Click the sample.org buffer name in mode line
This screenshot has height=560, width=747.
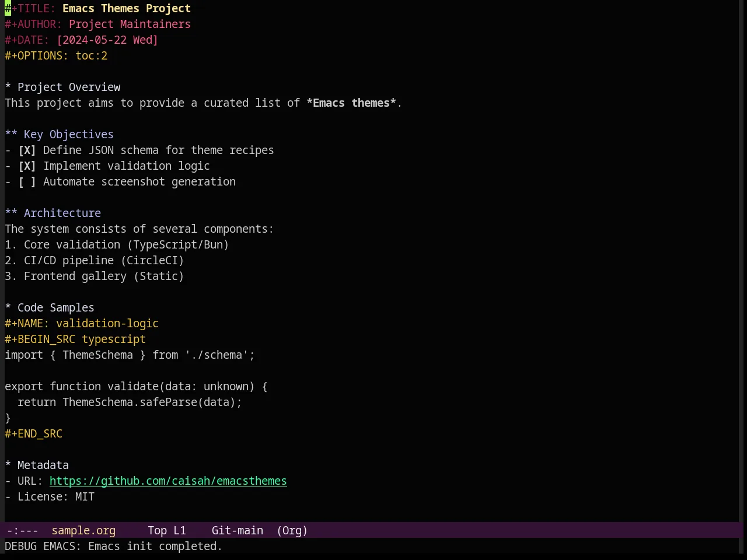(83, 530)
